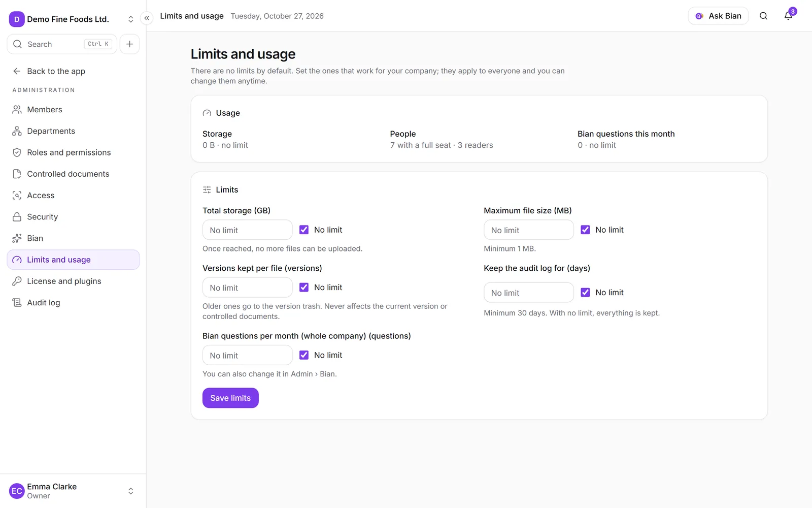Uncheck No limit for Total storage
Image resolution: width=812 pixels, height=508 pixels.
pos(304,230)
